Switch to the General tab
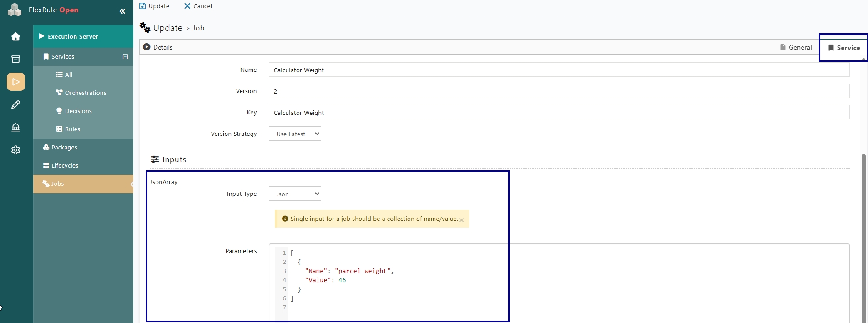This screenshot has width=868, height=323. (796, 47)
